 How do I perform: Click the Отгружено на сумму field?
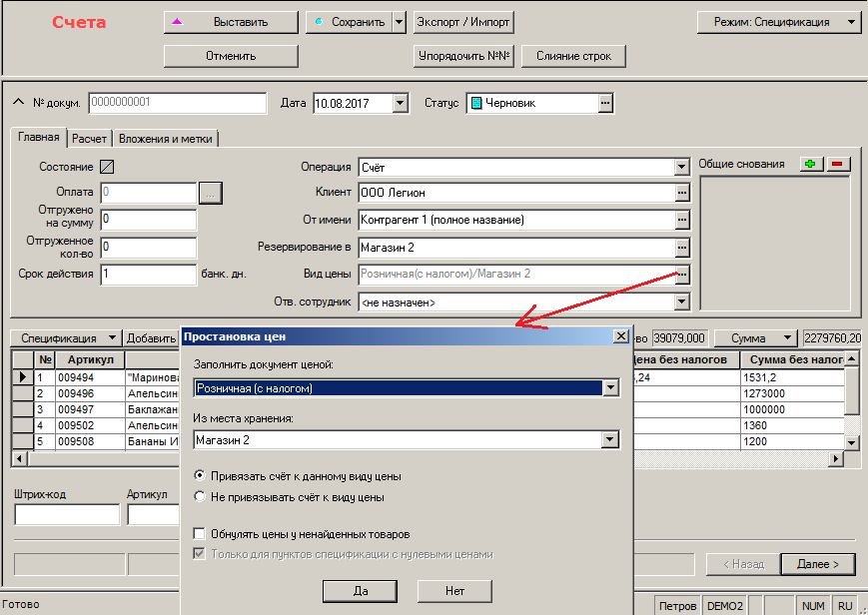(149, 220)
